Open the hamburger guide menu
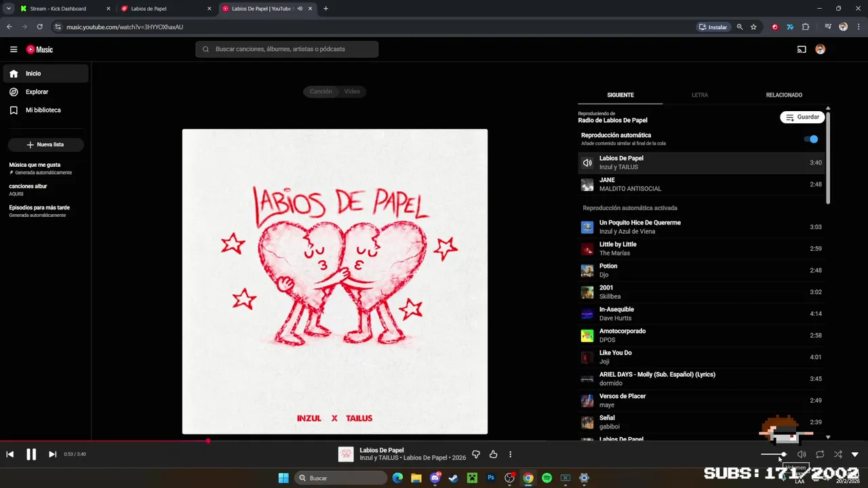Image resolution: width=868 pixels, height=488 pixels. tap(14, 49)
